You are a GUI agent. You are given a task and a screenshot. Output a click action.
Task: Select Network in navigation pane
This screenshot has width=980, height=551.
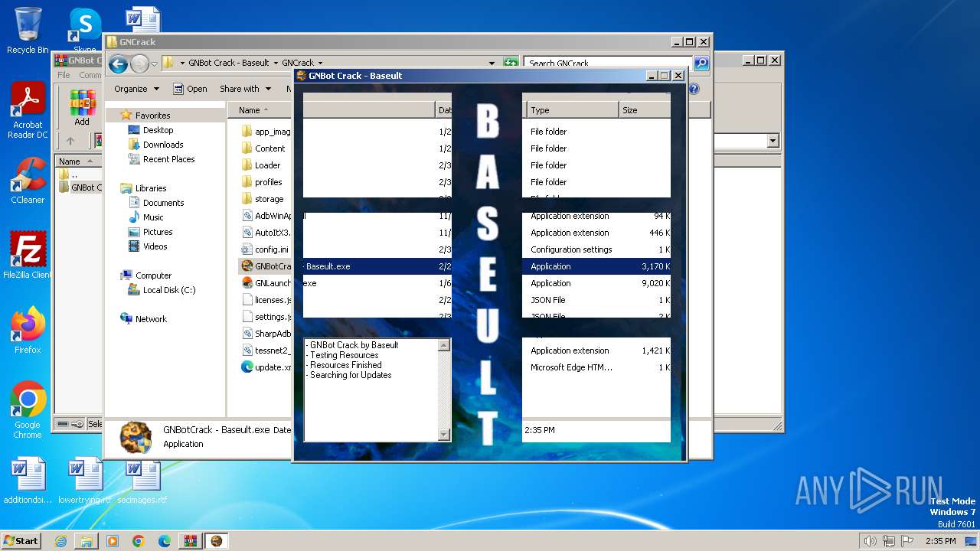tap(151, 319)
